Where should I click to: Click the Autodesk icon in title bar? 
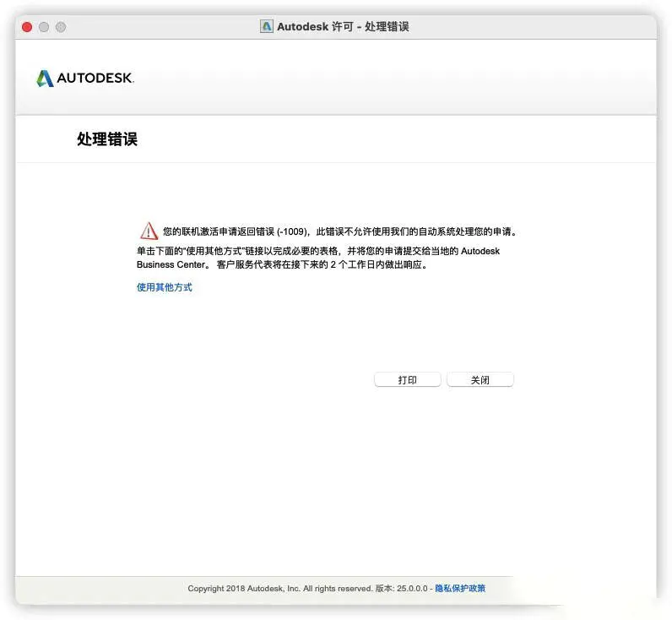pyautogui.click(x=266, y=26)
